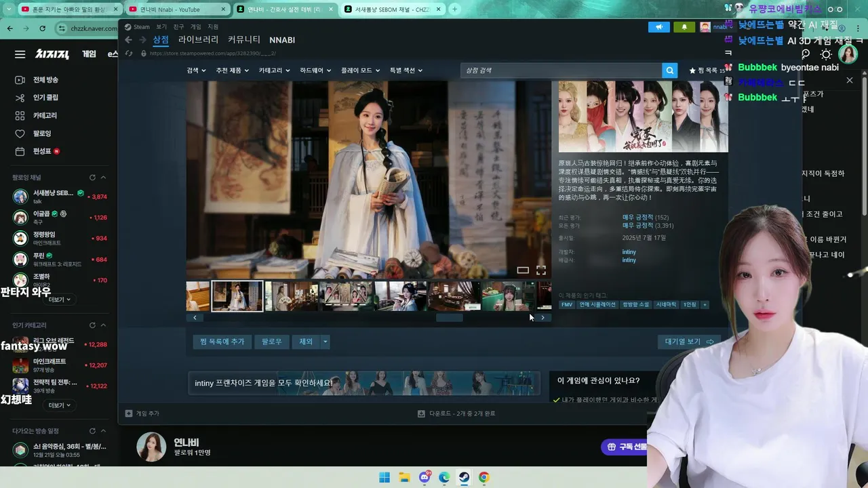This screenshot has width=868, height=488.
Task: Expand the 특별 섹션 dropdown
Action: [406, 70]
